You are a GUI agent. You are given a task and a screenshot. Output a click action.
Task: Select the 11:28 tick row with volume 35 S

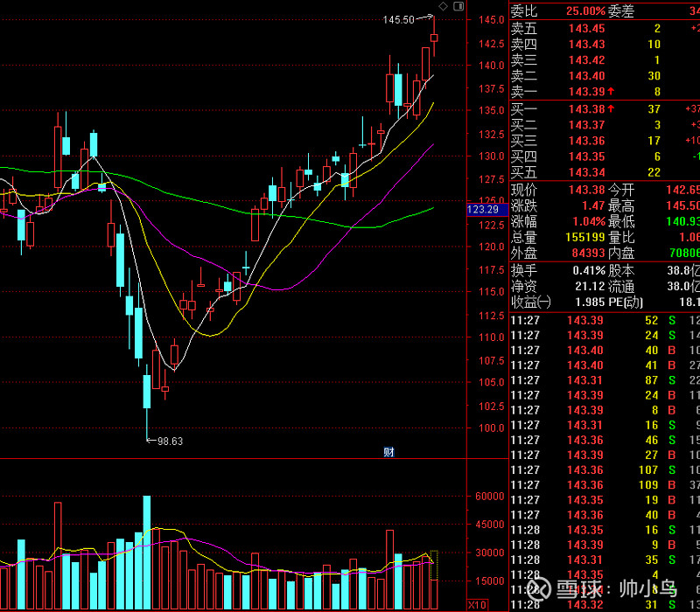click(605, 560)
